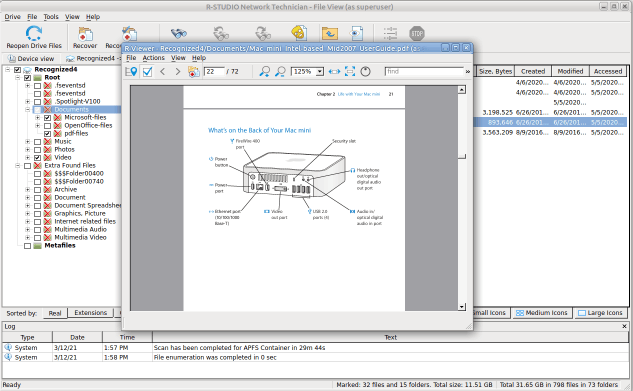
Task: Sort by the Real tab
Action: tap(54, 313)
